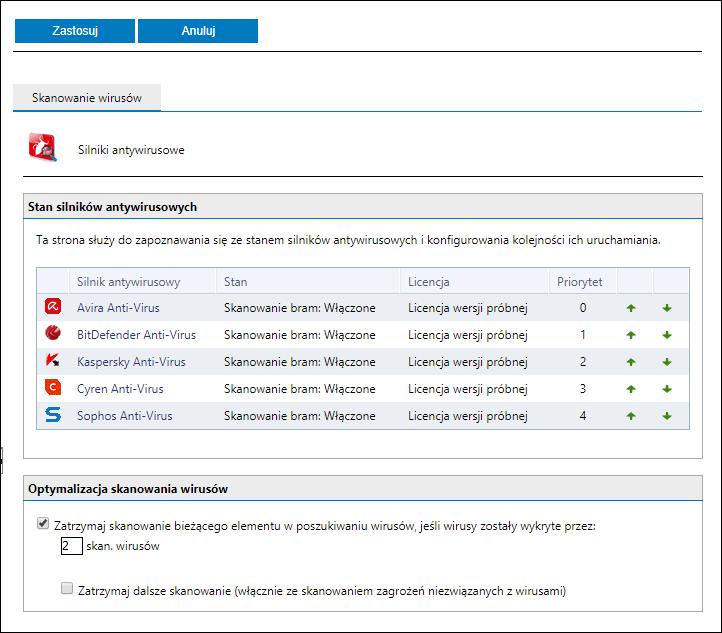Click Cyren's Skanowanie bram: Włączone status
This screenshot has height=633, width=722.
300,389
